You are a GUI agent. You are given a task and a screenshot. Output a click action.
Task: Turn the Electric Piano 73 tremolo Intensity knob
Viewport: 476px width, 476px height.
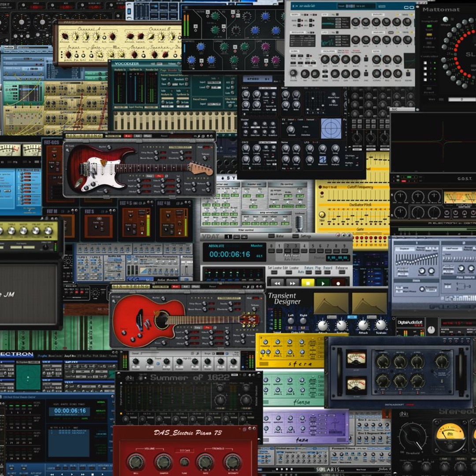(x=232, y=462)
